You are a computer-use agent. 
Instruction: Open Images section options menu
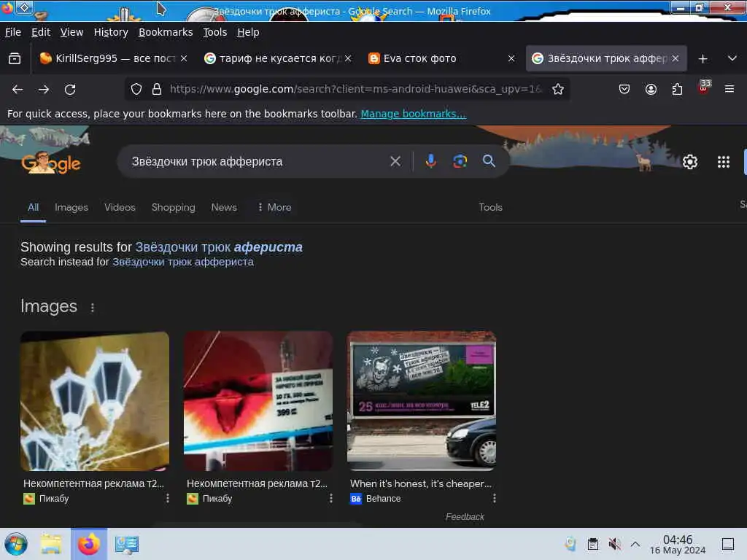click(x=93, y=308)
